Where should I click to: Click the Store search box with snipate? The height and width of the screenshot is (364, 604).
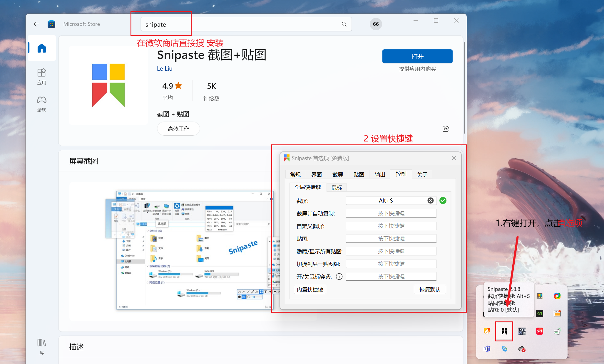click(246, 24)
